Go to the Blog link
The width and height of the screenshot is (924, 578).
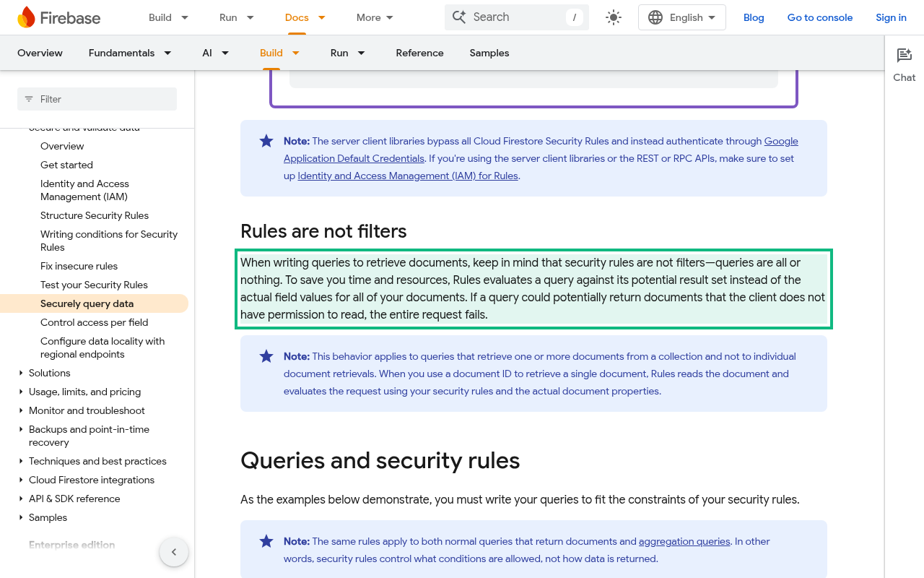coord(754,17)
